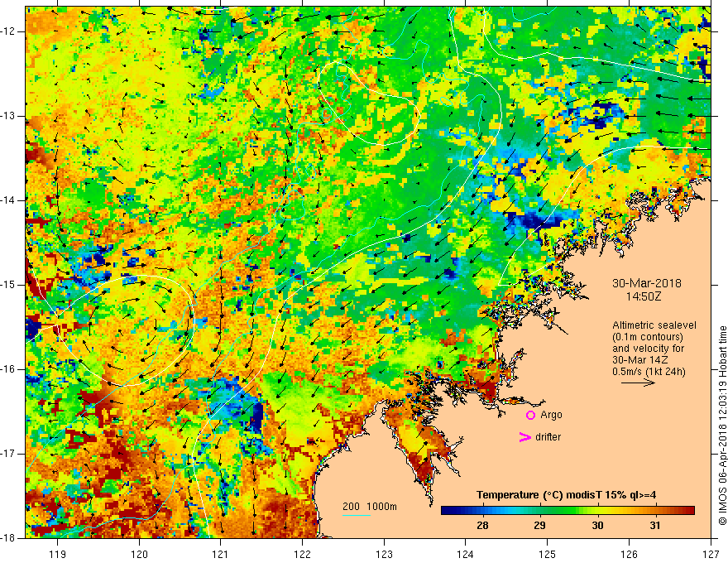The height and width of the screenshot is (563, 728).
Task: Click the longitude label '119'
Action: pyautogui.click(x=58, y=554)
